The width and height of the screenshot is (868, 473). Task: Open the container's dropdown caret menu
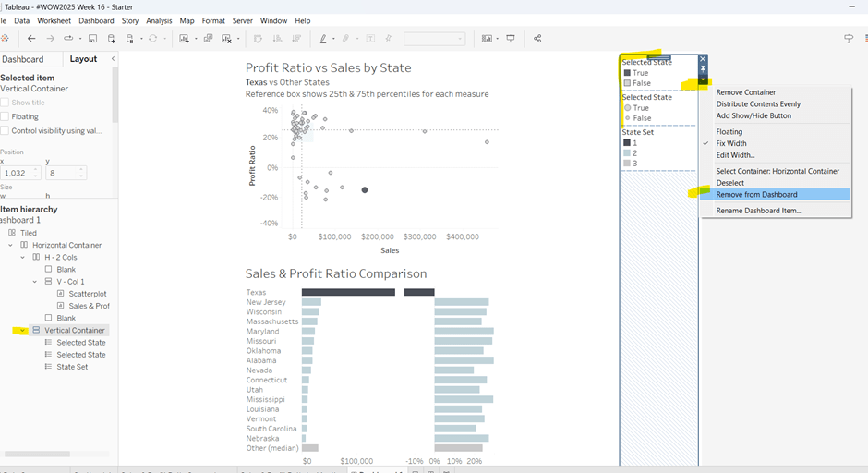point(703,80)
